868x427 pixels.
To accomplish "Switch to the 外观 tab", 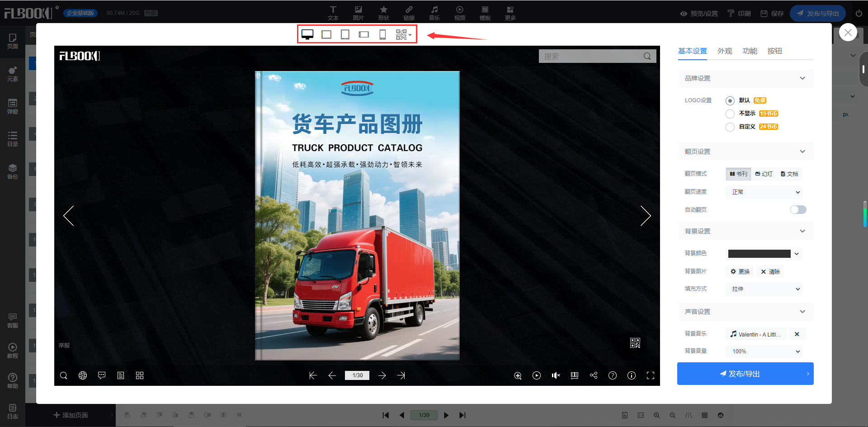I will pos(725,51).
